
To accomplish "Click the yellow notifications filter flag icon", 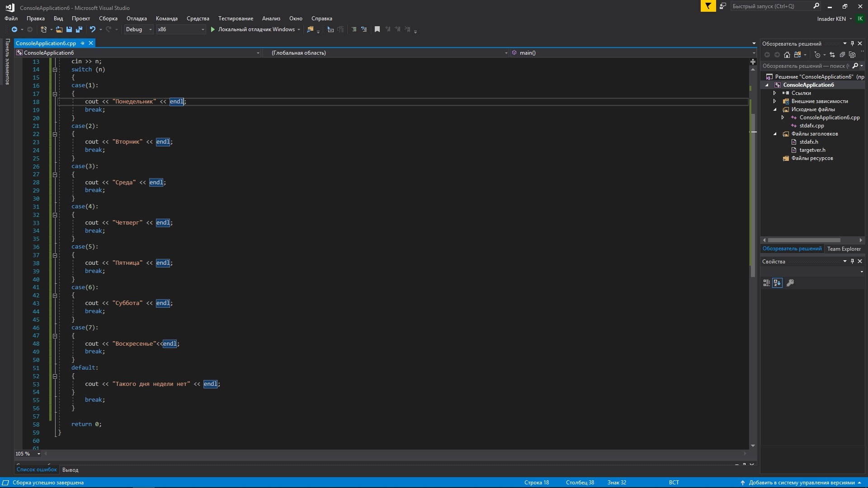I will click(708, 6).
